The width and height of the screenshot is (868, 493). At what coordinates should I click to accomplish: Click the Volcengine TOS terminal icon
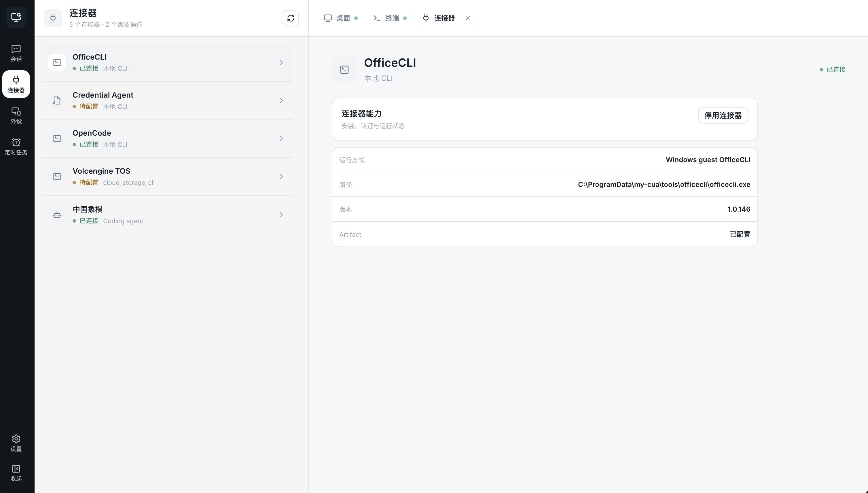pyautogui.click(x=57, y=177)
